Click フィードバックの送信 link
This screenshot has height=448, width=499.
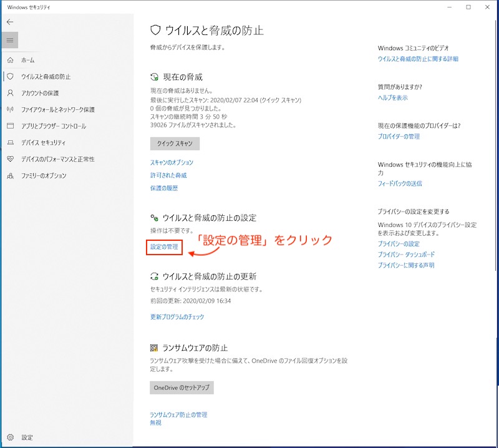[x=400, y=183]
